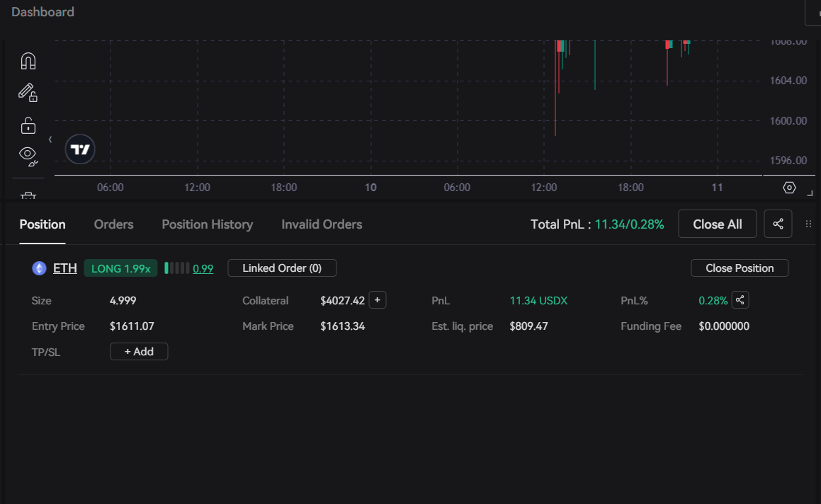This screenshot has width=821, height=504.
Task: Add collateral with the plus button
Action: coord(378,300)
